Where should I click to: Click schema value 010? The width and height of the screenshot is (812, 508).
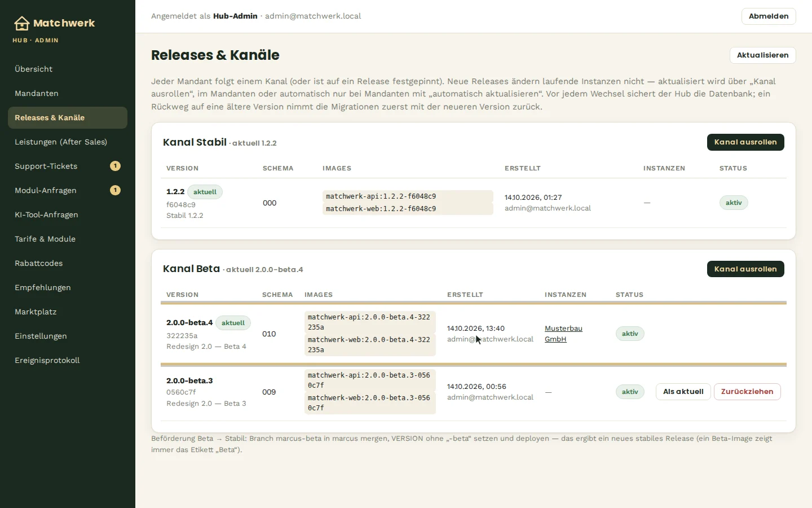point(269,334)
